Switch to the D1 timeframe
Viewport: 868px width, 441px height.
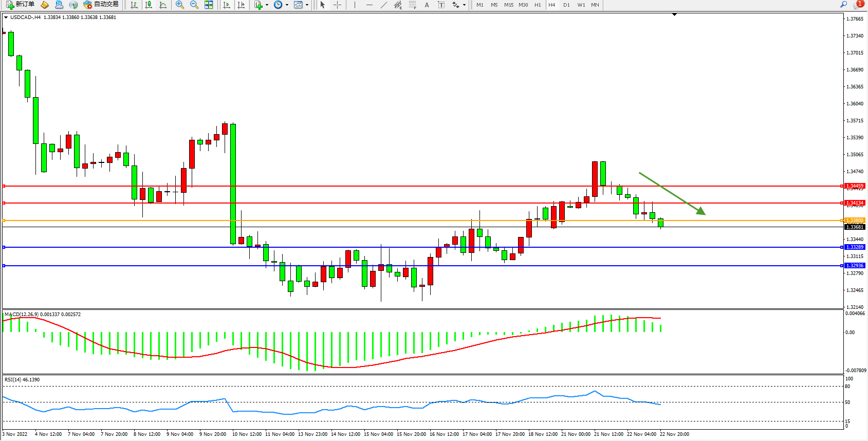(x=566, y=5)
